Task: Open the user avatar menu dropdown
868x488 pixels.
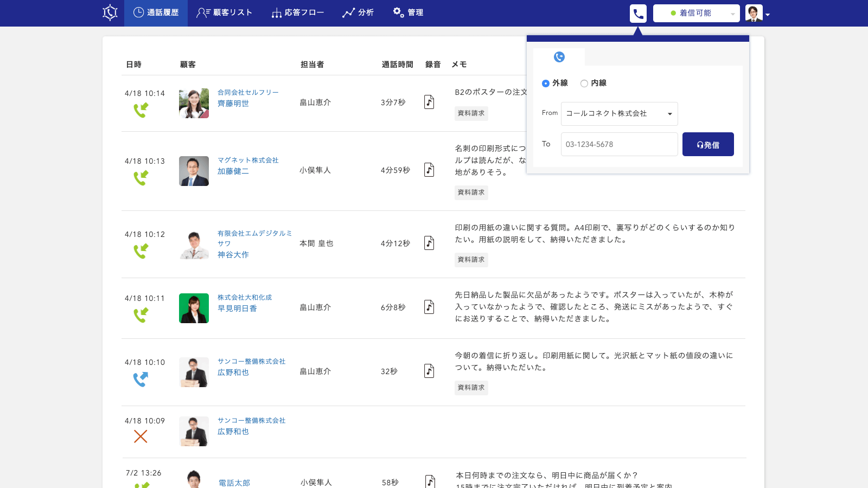Action: (x=757, y=14)
